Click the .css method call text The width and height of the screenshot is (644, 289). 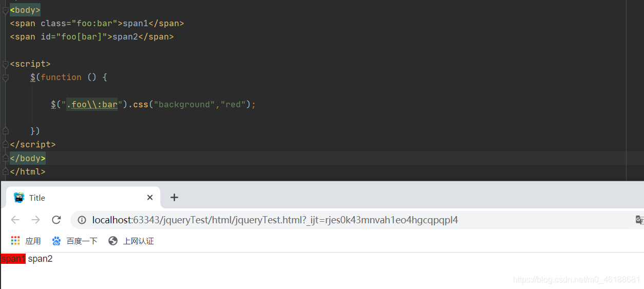point(138,104)
